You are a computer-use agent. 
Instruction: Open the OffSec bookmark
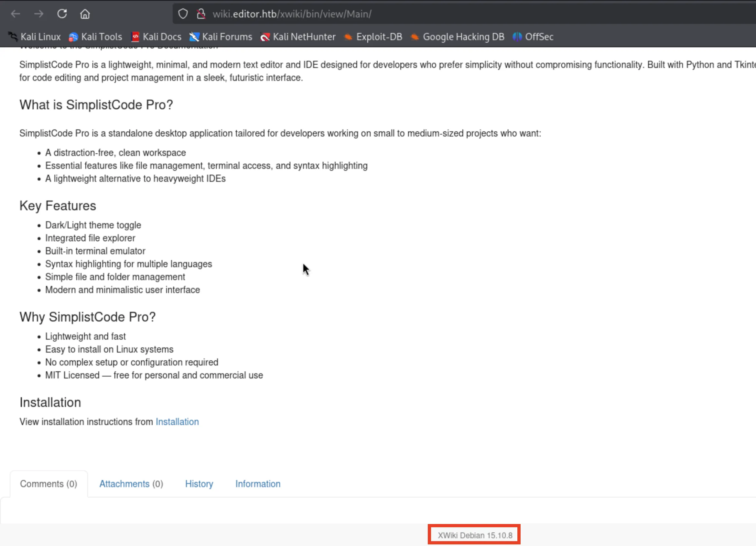(533, 37)
